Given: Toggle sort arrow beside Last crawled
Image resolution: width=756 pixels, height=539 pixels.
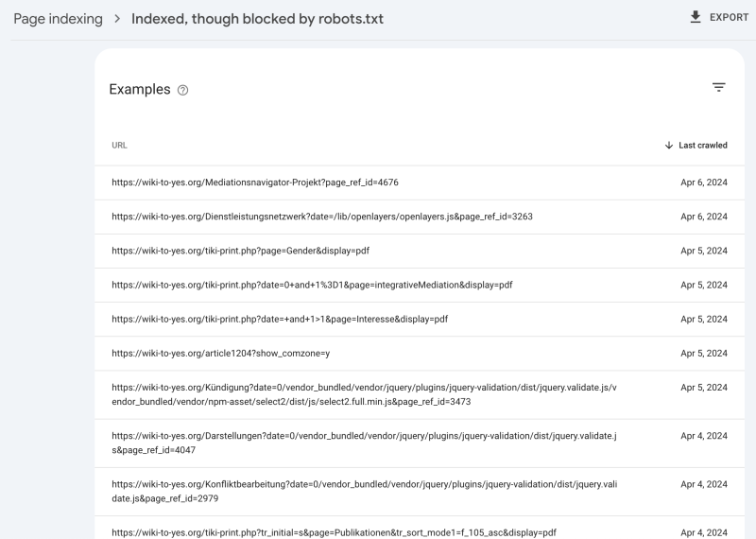Looking at the screenshot, I should [669, 146].
